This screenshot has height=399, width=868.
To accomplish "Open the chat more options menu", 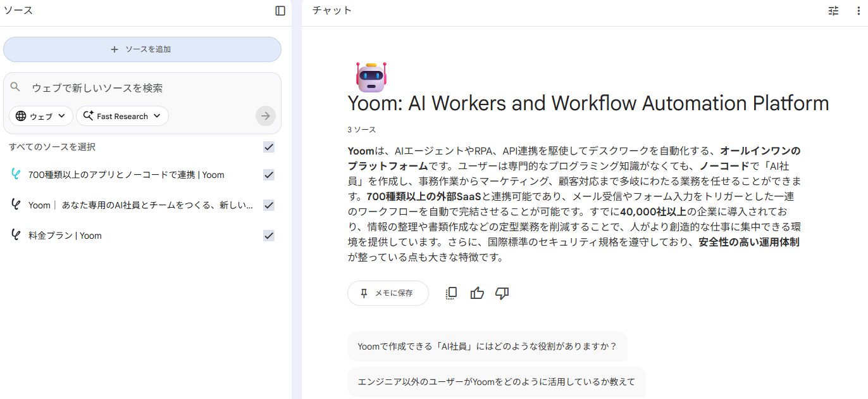I will tap(859, 11).
